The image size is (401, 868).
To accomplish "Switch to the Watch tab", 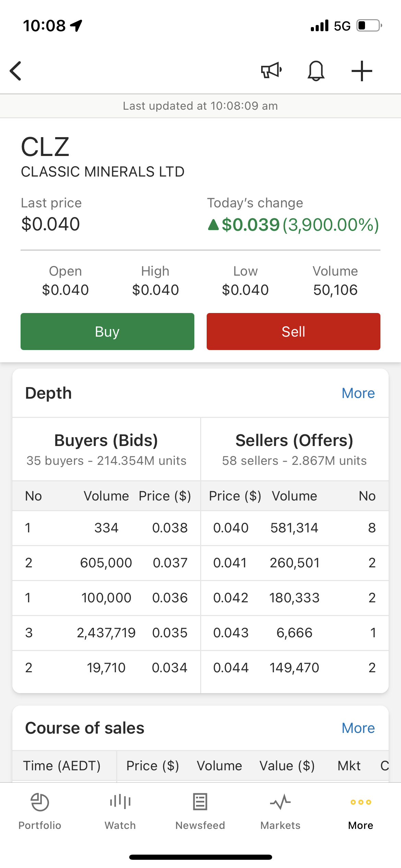I will (120, 811).
